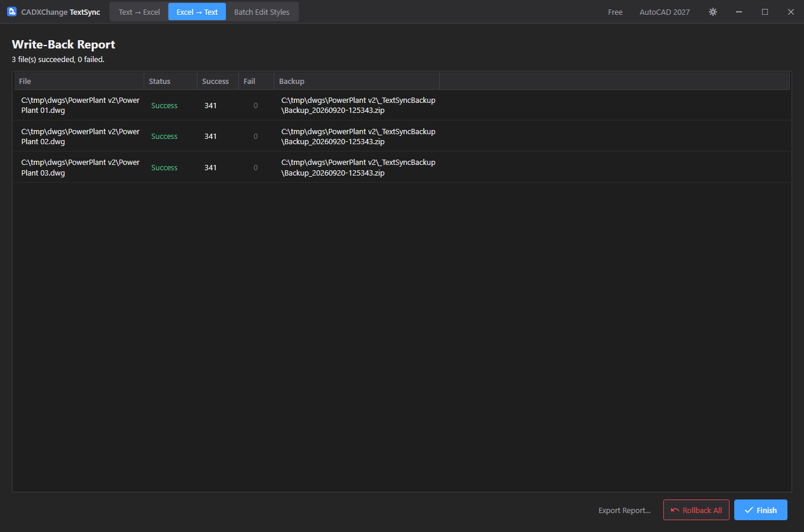Image resolution: width=804 pixels, height=532 pixels.
Task: Click Success status for Power Plant 02.dwg
Action: coord(164,137)
